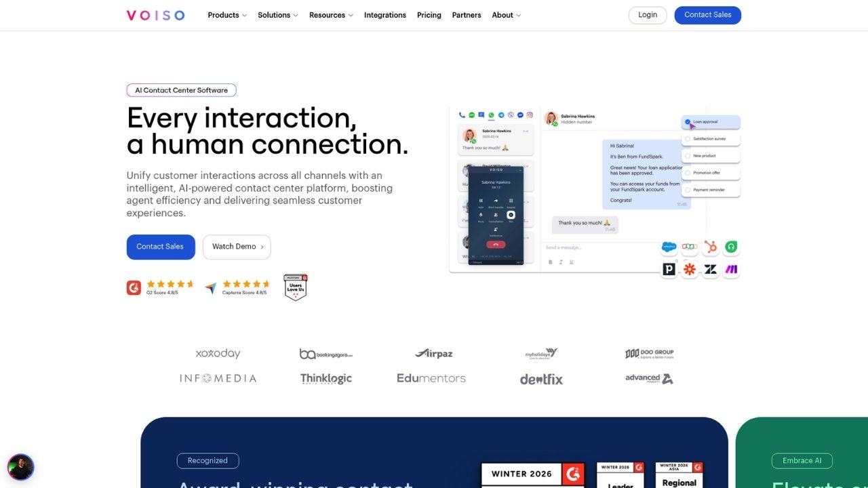The height and width of the screenshot is (488, 868).
Task: Click the Pipedrive integration icon
Action: coord(669,269)
